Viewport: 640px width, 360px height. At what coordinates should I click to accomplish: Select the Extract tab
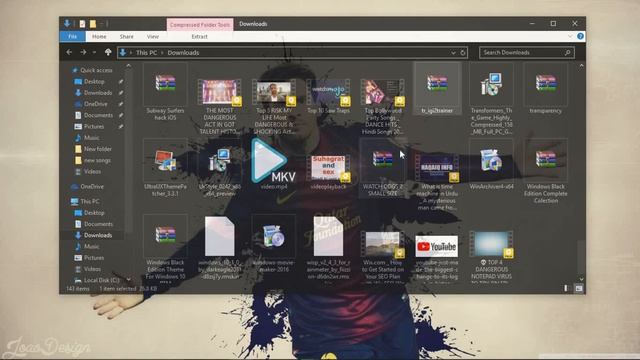point(200,36)
